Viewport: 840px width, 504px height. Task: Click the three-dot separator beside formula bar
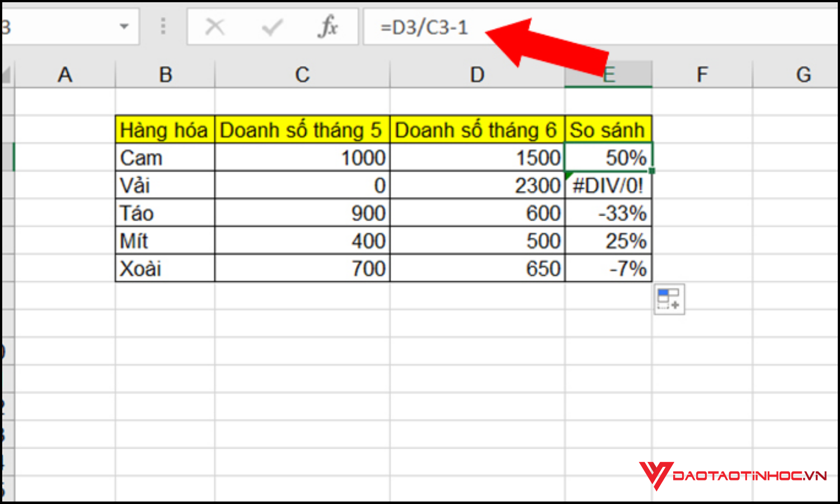(163, 26)
